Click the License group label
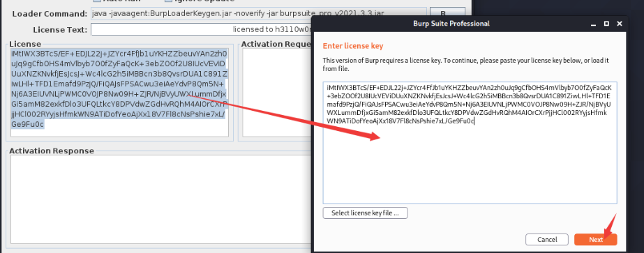 [25, 44]
